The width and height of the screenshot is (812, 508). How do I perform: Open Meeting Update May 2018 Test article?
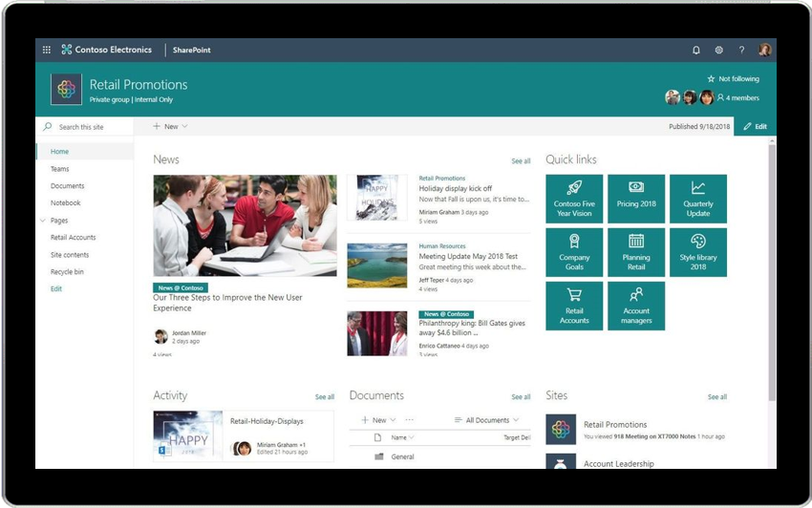click(468, 256)
